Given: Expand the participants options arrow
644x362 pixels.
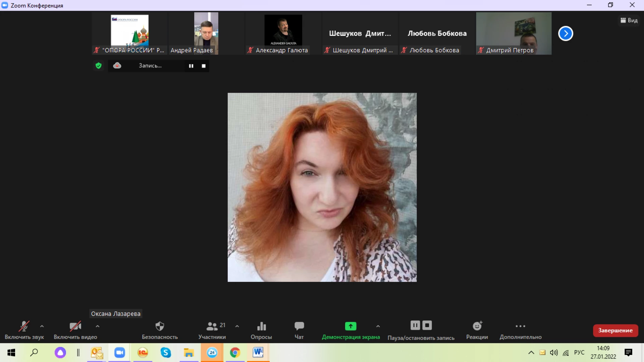Looking at the screenshot, I should pyautogui.click(x=237, y=326).
